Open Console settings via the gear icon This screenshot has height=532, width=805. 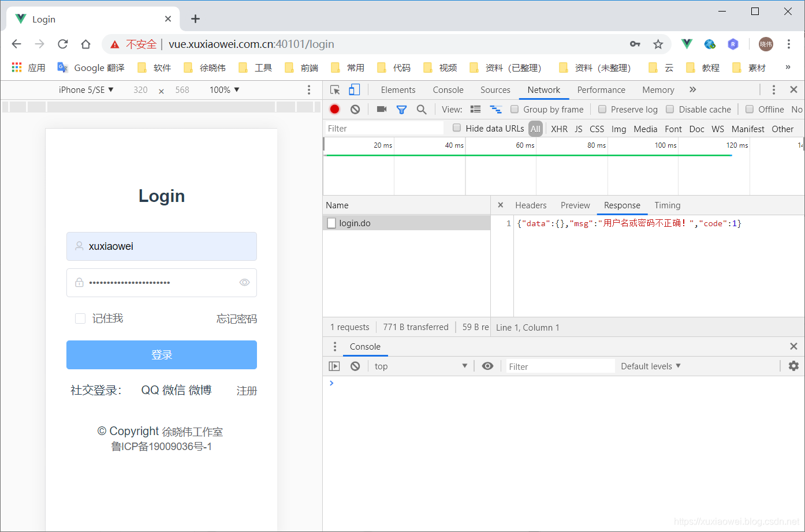793,366
